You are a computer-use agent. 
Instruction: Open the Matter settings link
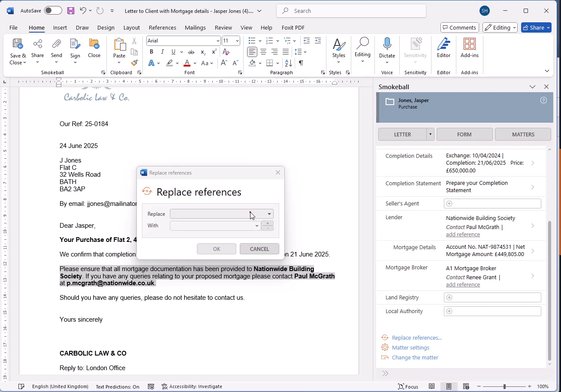point(410,347)
